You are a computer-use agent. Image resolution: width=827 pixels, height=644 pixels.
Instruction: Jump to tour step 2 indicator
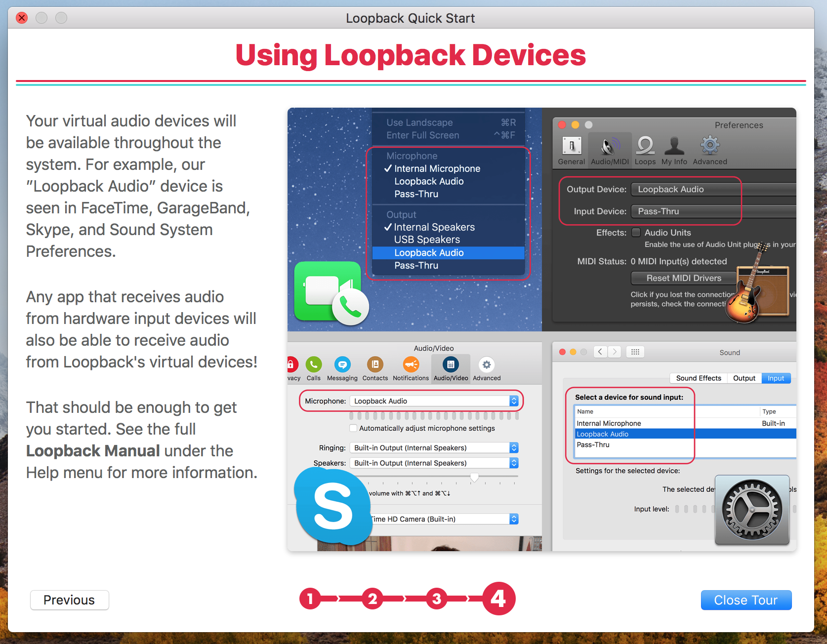(372, 599)
